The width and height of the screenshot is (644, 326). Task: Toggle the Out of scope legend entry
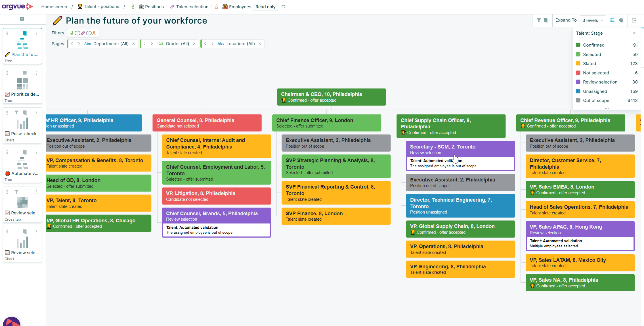pyautogui.click(x=596, y=100)
